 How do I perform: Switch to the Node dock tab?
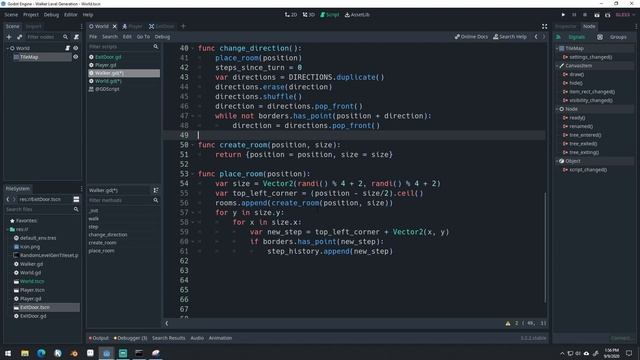589,27
